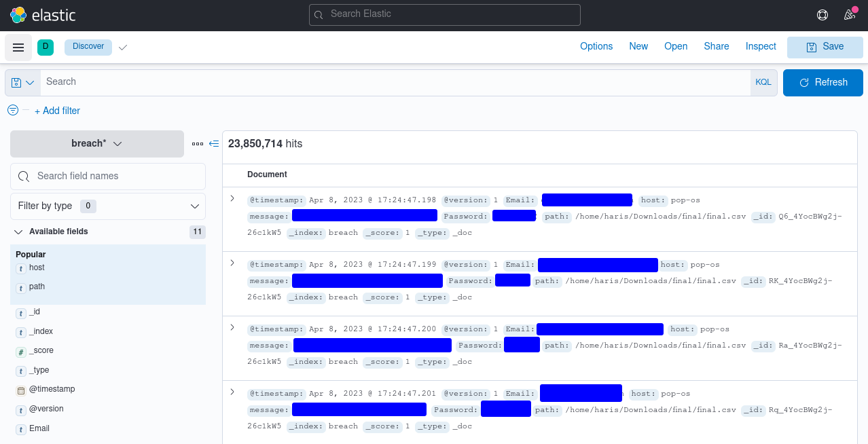868x444 pixels.
Task: Click New in the top menu
Action: pos(638,46)
